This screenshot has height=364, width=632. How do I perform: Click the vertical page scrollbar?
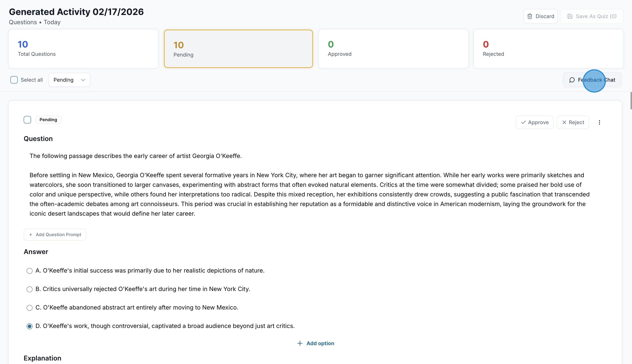tap(631, 101)
